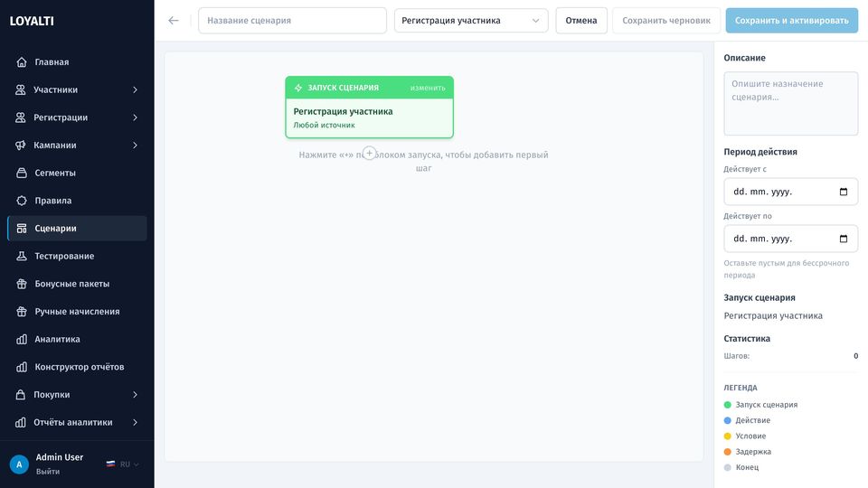Open Аналитика menu item
Screen dimensions: 868x488
tap(77, 339)
